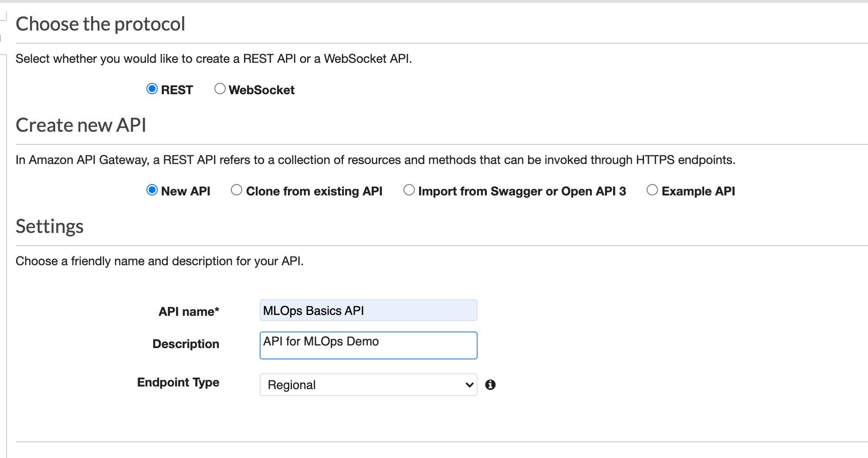The height and width of the screenshot is (458, 868).
Task: Click the API name* label
Action: click(x=189, y=311)
